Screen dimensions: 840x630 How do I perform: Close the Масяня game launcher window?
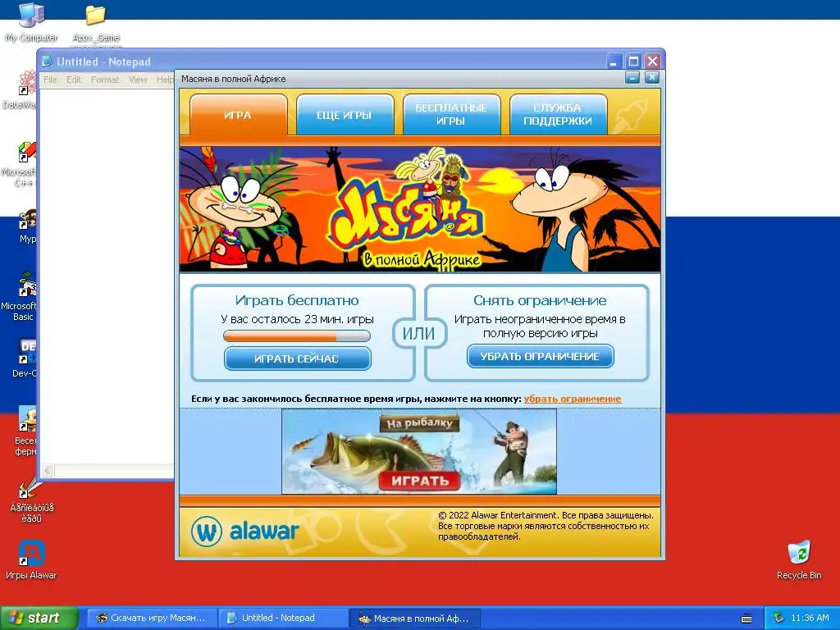tap(651, 78)
